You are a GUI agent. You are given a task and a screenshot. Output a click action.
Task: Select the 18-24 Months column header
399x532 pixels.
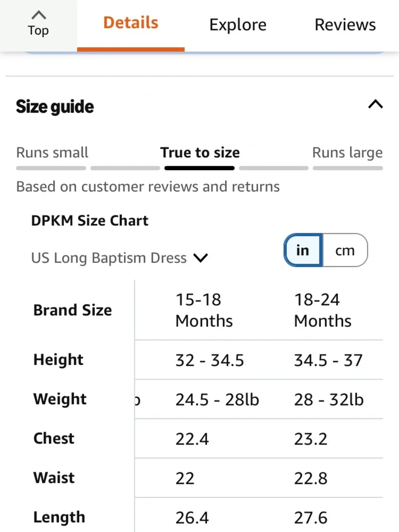[x=322, y=310]
